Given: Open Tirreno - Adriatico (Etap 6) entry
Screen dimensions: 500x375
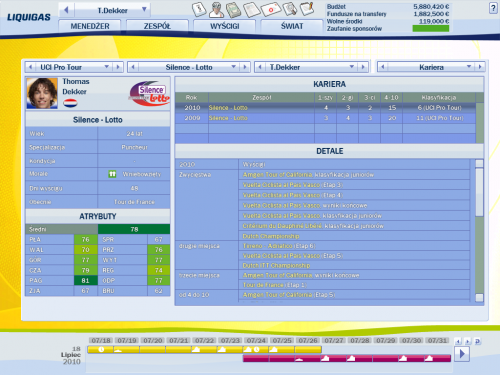Looking at the screenshot, I should 279,246.
